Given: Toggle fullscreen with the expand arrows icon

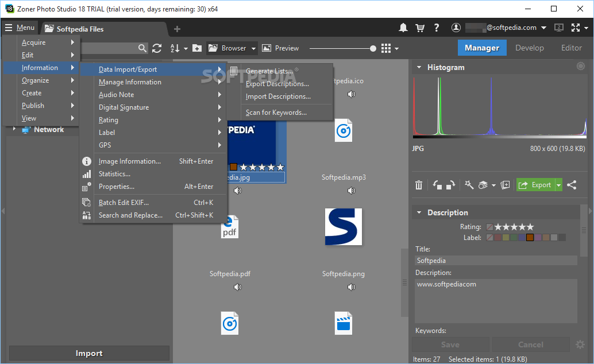Looking at the screenshot, I should coord(576,28).
